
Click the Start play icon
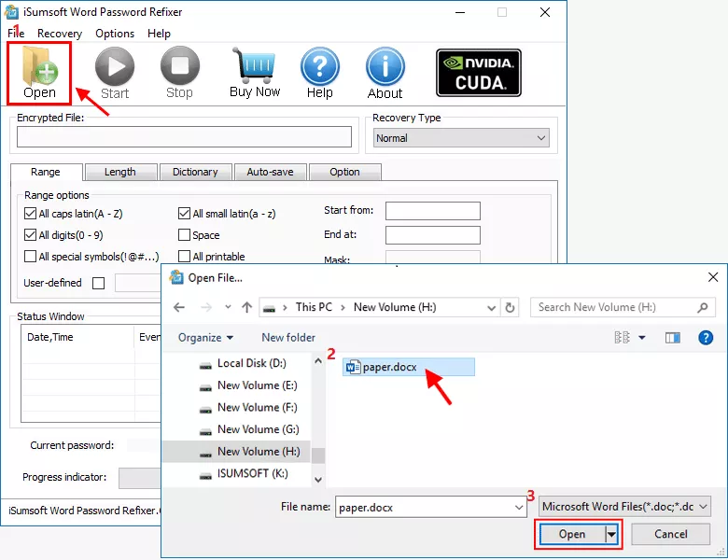[x=115, y=67]
